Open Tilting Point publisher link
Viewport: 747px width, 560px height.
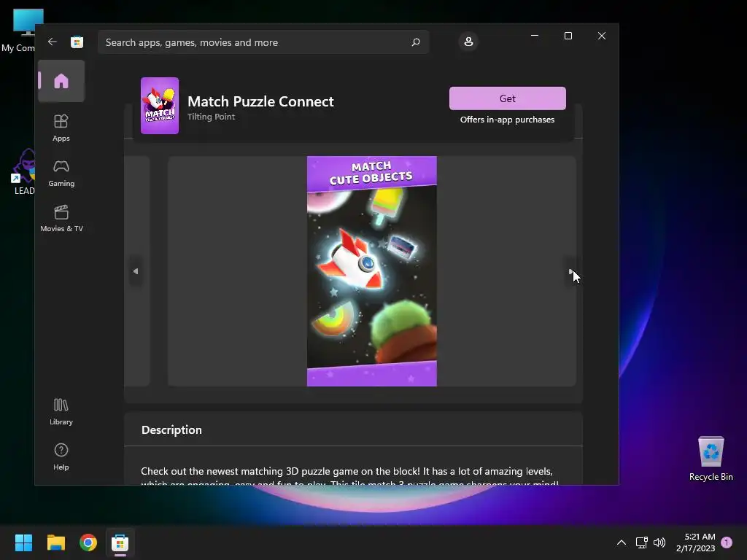coord(211,117)
